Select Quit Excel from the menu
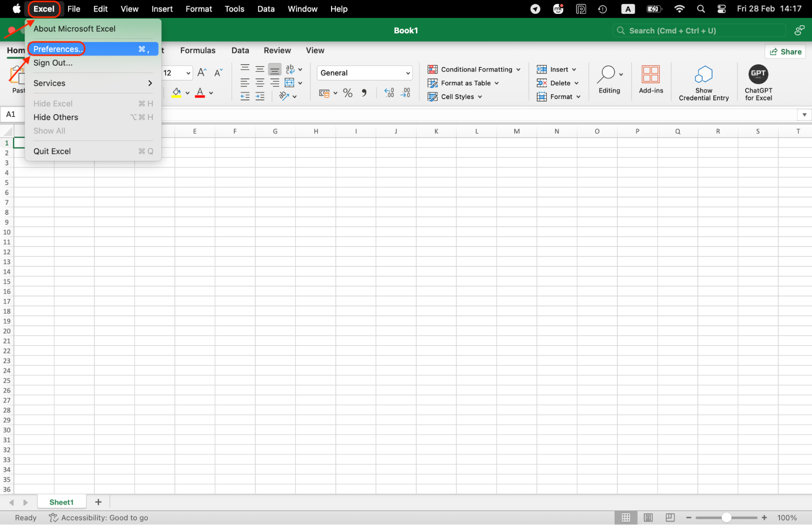The width and height of the screenshot is (812, 525). [x=52, y=151]
